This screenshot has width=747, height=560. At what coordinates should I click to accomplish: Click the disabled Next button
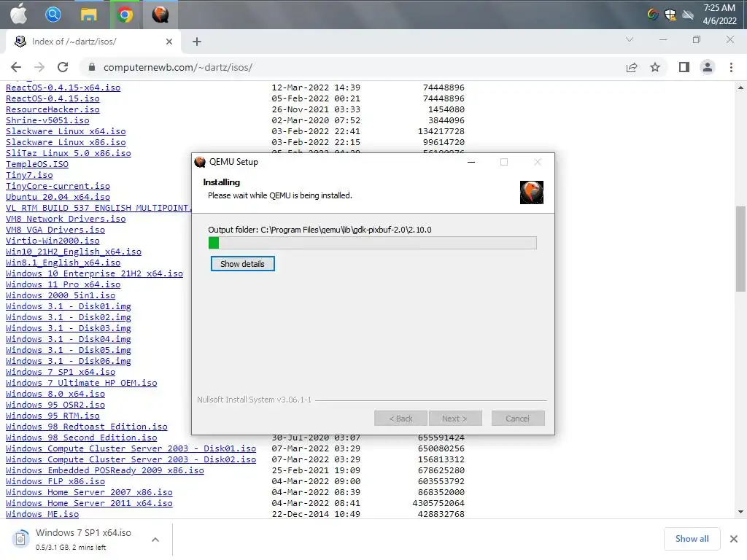tap(455, 419)
